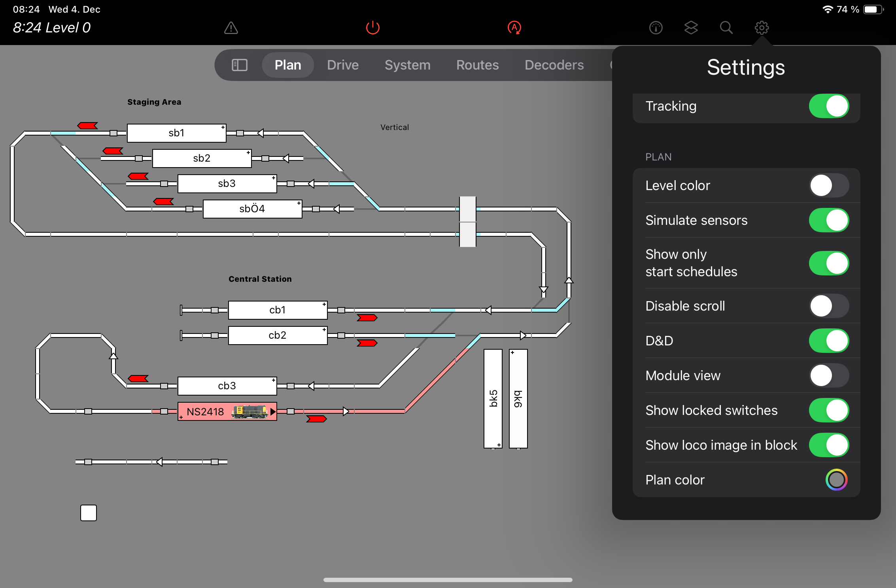Open the Plan color picker
This screenshot has width=896, height=588.
[836, 480]
